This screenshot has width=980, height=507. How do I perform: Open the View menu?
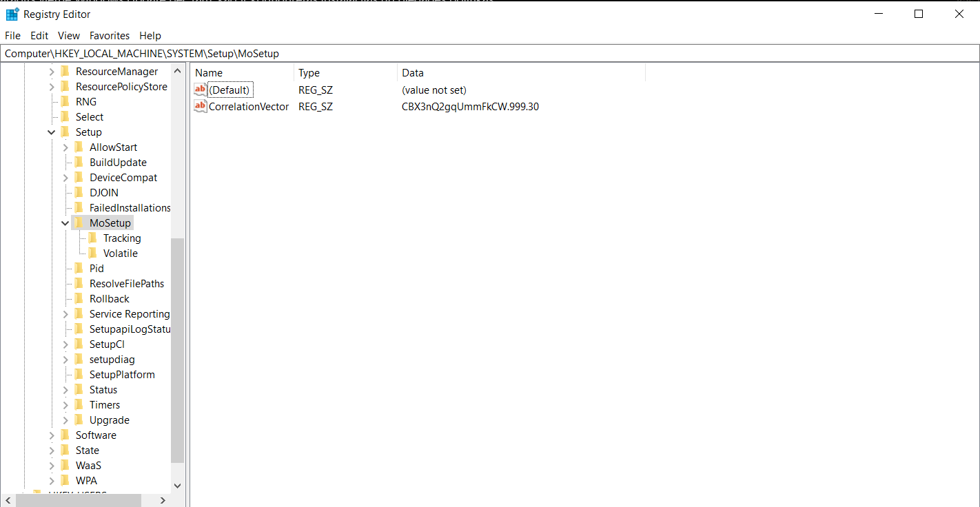pos(68,35)
